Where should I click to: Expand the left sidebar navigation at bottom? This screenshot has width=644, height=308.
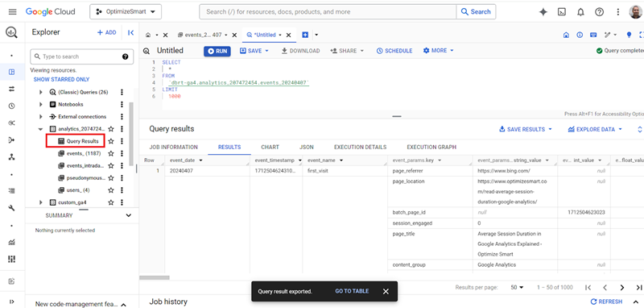pyautogui.click(x=11, y=302)
